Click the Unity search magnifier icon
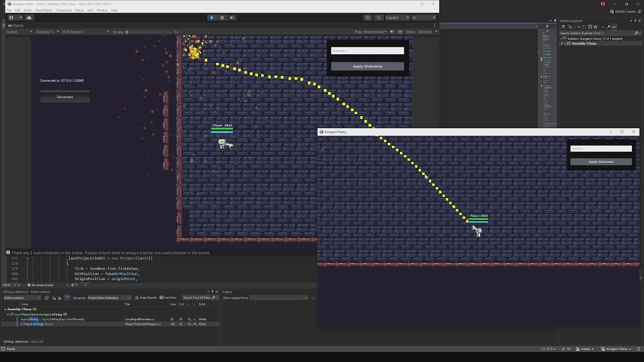The height and width of the screenshot is (362, 644). [x=379, y=18]
